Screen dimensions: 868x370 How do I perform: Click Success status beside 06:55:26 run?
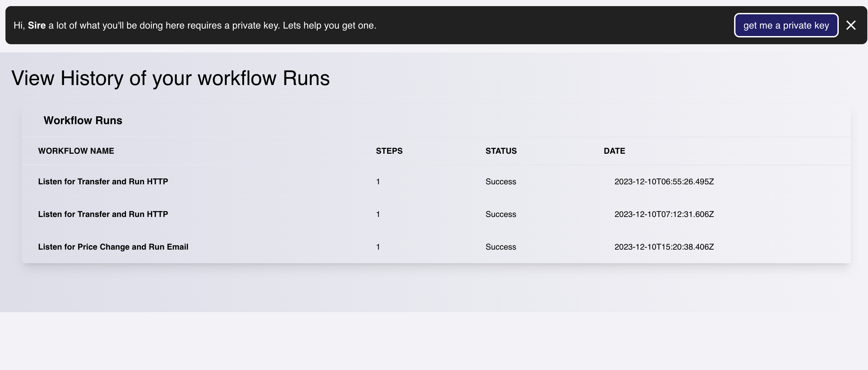[x=501, y=182]
